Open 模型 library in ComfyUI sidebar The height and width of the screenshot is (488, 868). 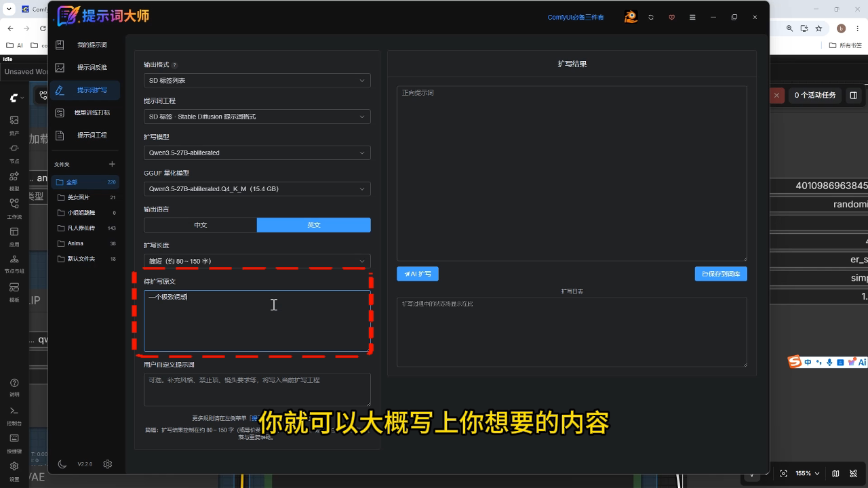(14, 180)
